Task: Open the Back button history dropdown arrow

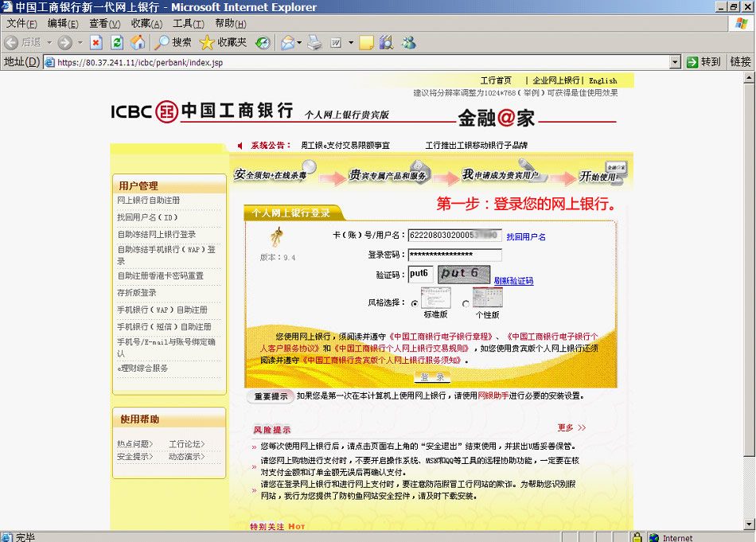Action: click(x=49, y=43)
